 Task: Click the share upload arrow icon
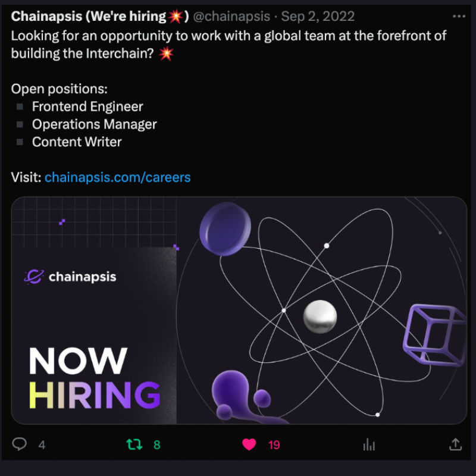tap(455, 444)
